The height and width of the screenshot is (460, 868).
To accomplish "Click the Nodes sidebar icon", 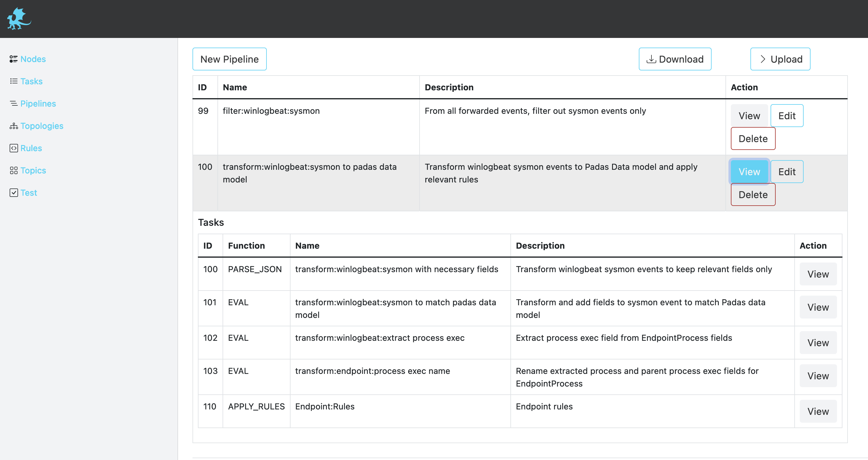I will (14, 59).
